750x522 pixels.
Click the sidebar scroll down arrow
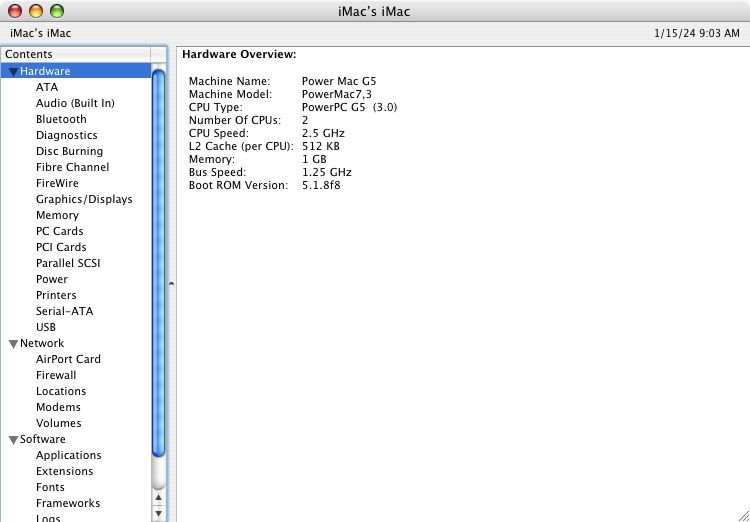[158, 513]
